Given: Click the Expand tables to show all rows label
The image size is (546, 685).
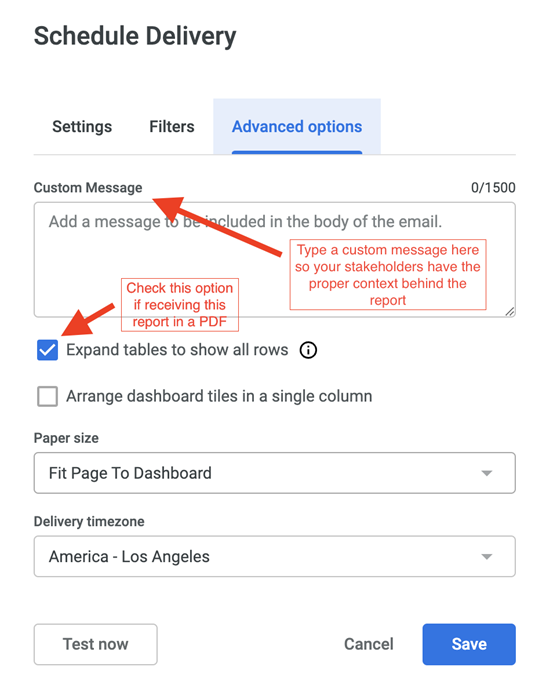Looking at the screenshot, I should tap(177, 350).
